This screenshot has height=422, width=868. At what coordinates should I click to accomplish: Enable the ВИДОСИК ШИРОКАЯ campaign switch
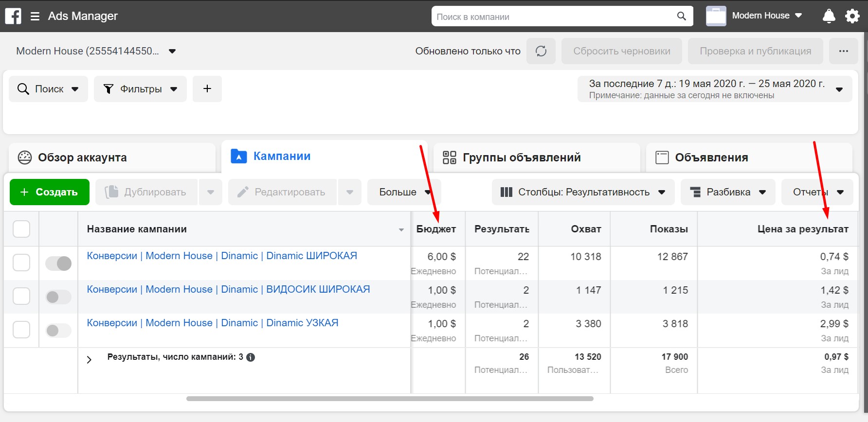[x=58, y=297]
